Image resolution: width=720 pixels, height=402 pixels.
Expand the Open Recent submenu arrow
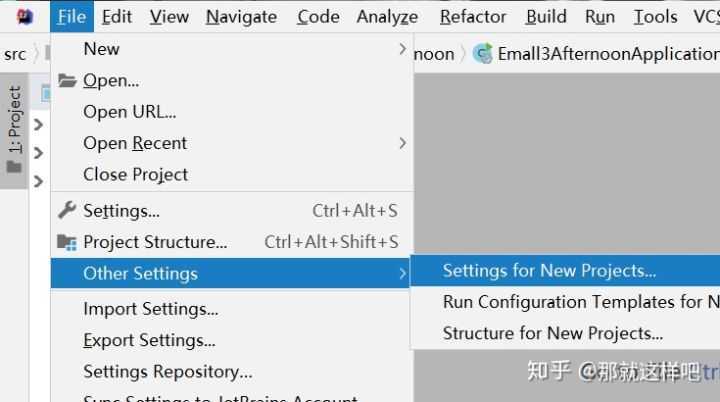coord(402,143)
